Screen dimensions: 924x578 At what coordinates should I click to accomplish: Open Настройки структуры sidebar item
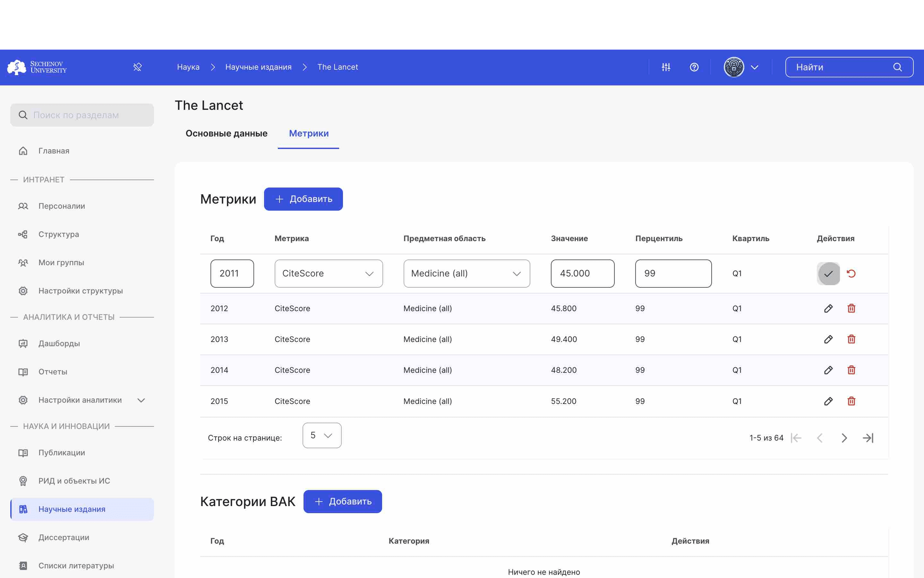pos(82,291)
